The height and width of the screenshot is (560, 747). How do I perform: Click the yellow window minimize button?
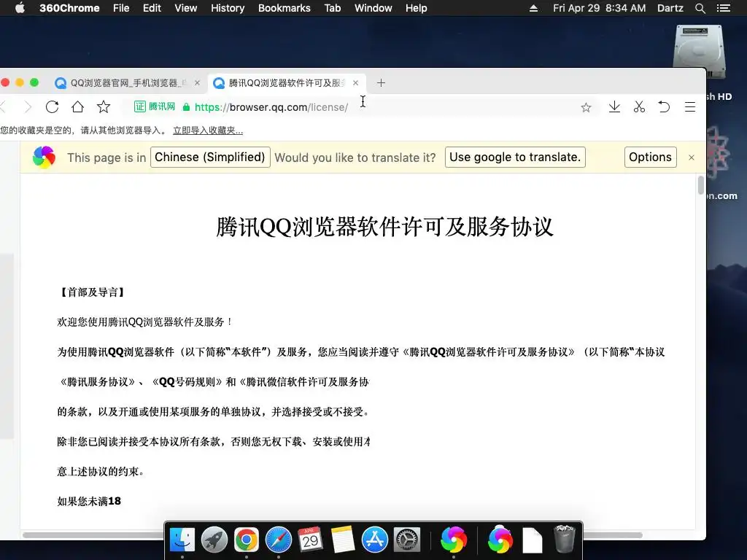click(x=20, y=82)
